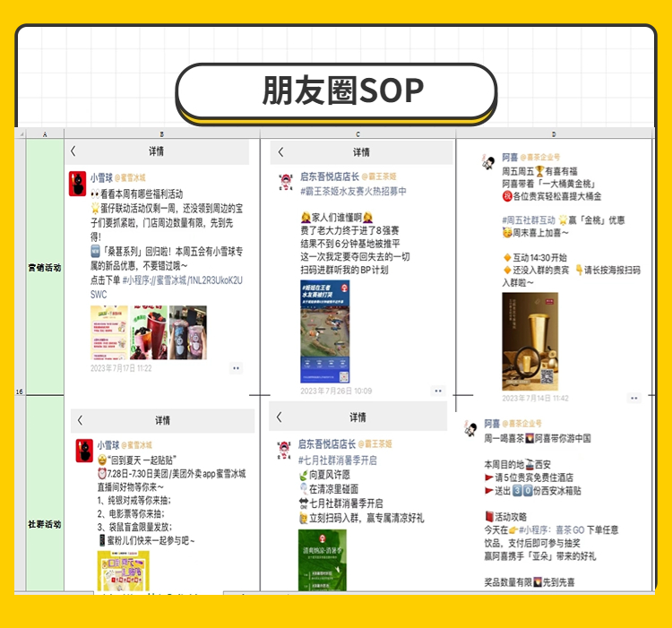Click text 活动攻略 in 阿喜 post

(511, 517)
